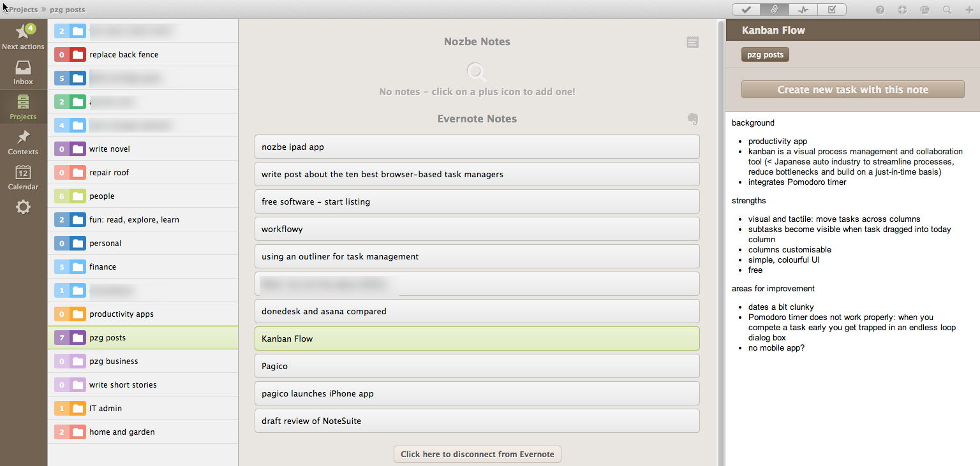Click green folder icon of people

78,196
